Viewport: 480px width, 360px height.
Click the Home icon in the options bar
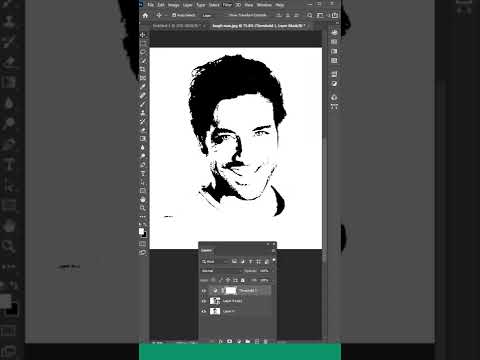145,15
